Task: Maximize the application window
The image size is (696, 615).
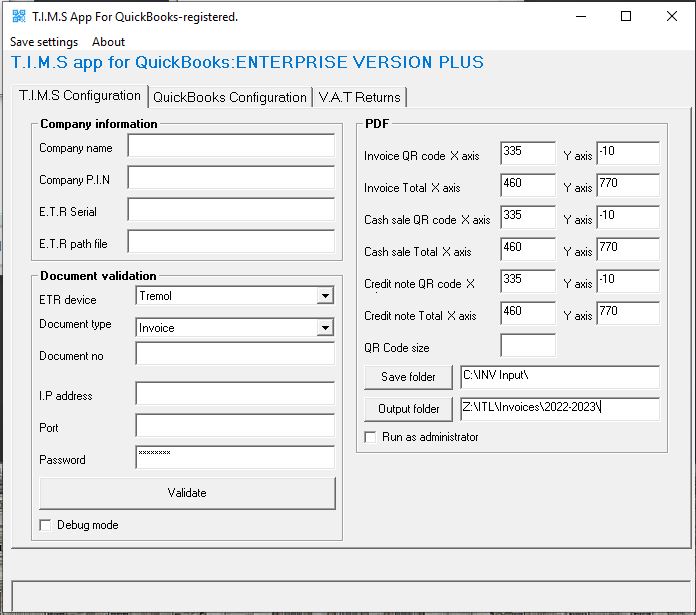Action: [626, 16]
